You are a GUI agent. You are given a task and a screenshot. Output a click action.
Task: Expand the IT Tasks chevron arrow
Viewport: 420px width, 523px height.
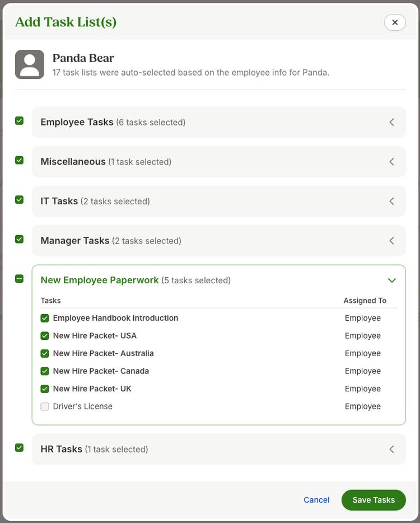coord(391,201)
